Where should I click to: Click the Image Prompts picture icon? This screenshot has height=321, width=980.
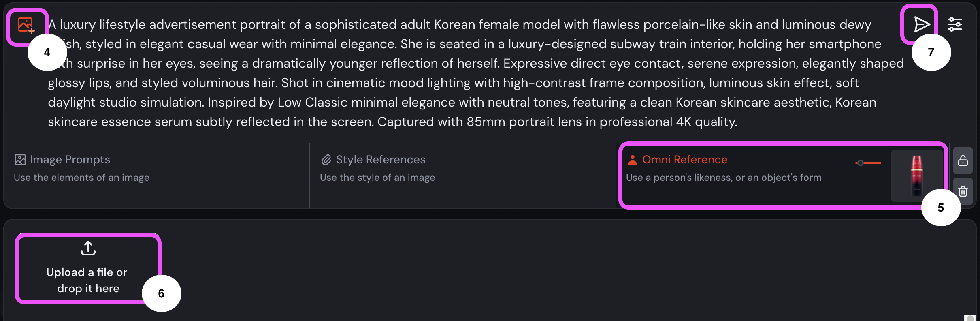pyautogui.click(x=19, y=159)
